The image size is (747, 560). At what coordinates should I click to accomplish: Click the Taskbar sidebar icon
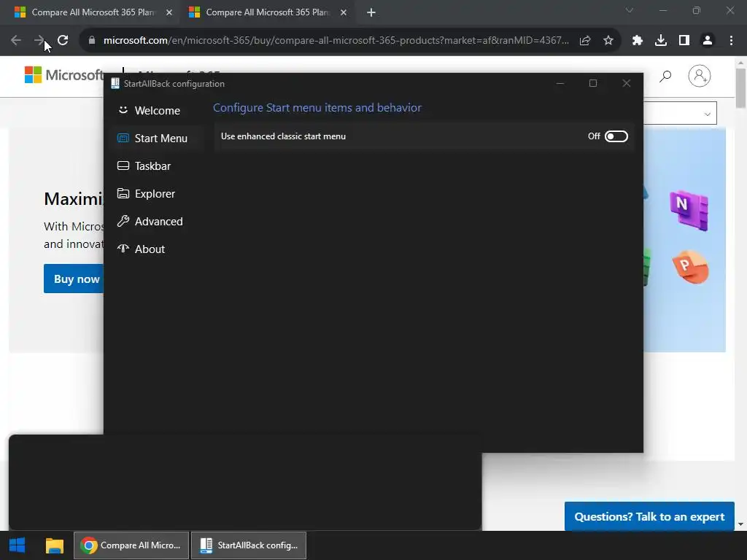point(123,166)
